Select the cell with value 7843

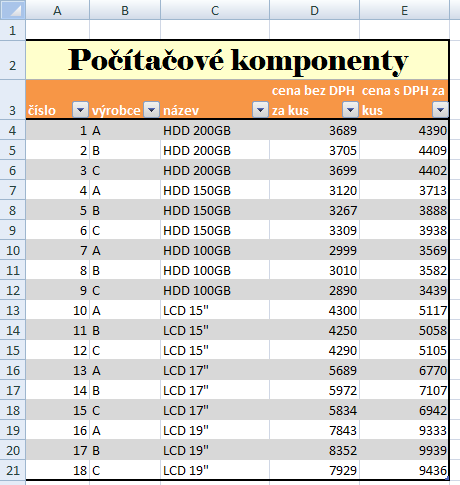(x=314, y=430)
